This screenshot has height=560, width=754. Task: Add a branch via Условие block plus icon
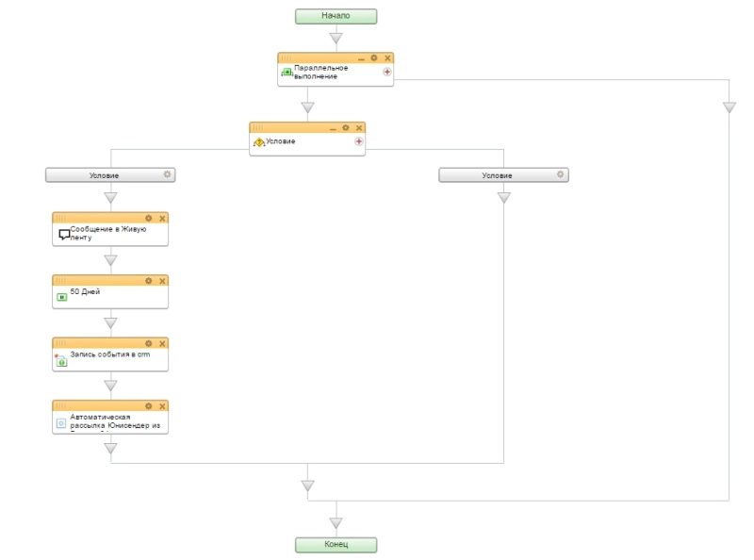pos(358,141)
